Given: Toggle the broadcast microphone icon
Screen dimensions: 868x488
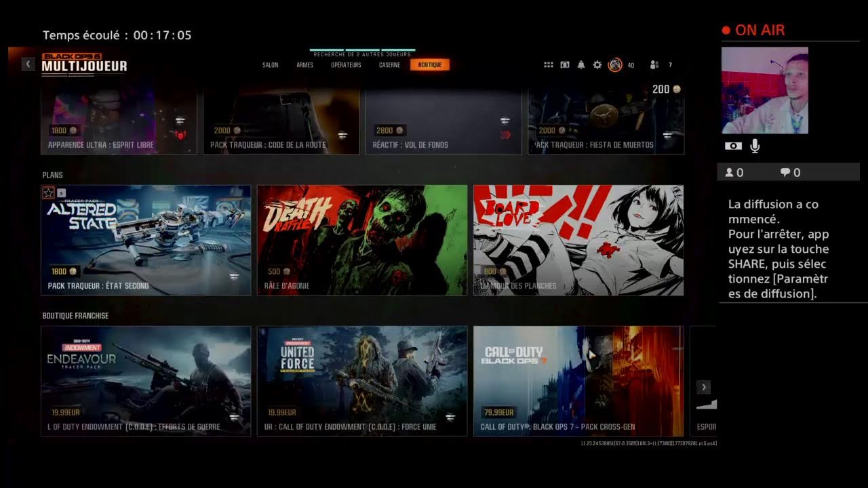Looking at the screenshot, I should tap(755, 146).
